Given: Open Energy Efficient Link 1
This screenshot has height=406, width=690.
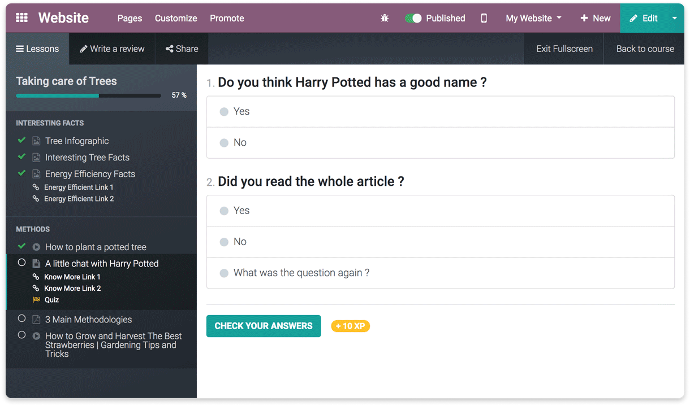Looking at the screenshot, I should click(x=79, y=187).
